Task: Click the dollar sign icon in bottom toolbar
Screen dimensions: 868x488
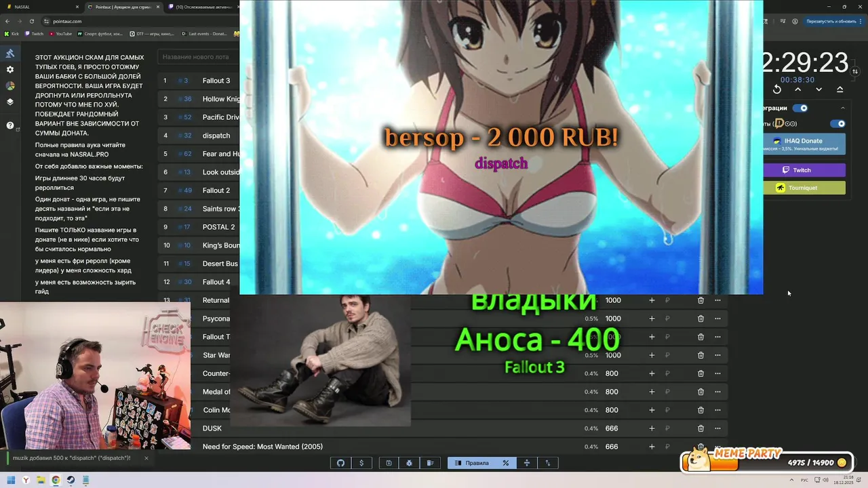Action: coord(361,463)
